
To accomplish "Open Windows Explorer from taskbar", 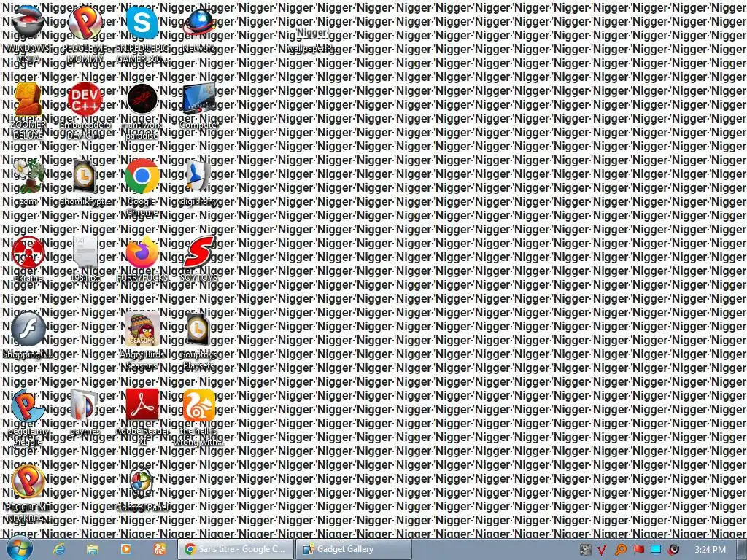I will pos(93,549).
